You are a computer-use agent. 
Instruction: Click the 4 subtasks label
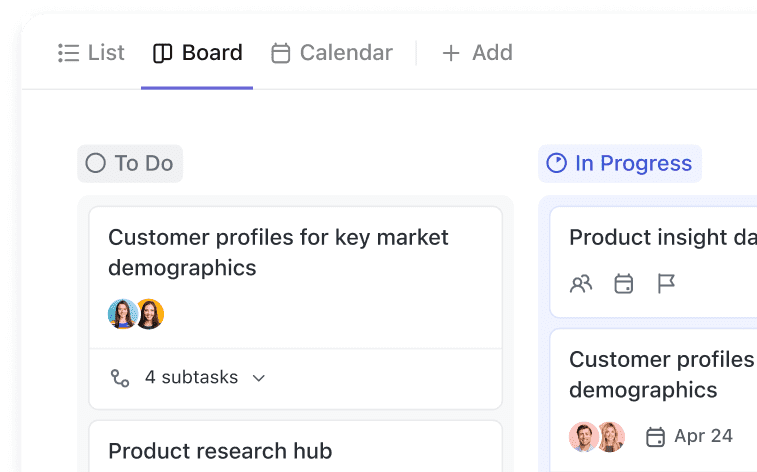[191, 377]
